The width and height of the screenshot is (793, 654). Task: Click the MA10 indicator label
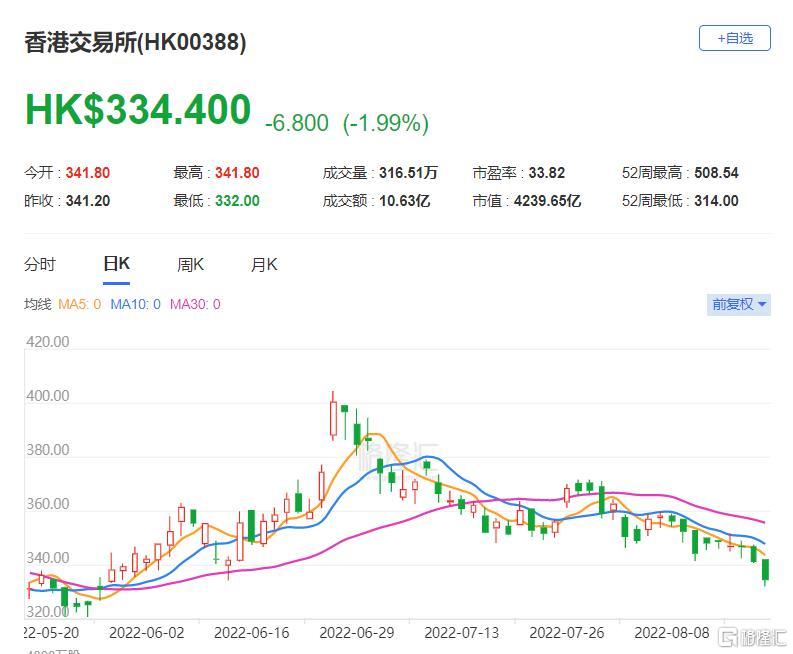point(135,304)
